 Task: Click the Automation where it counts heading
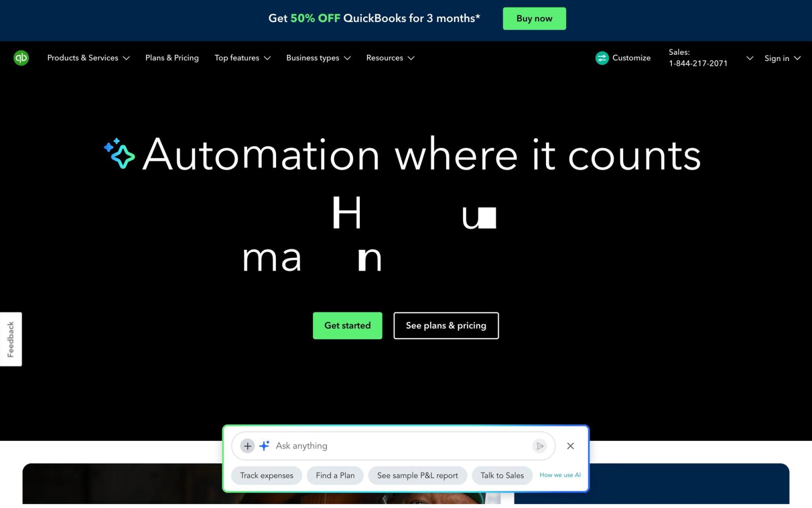(x=421, y=154)
